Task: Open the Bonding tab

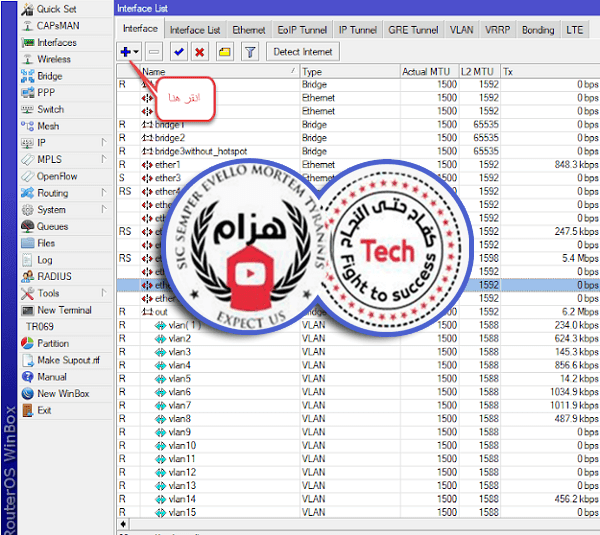Action: coord(538,30)
